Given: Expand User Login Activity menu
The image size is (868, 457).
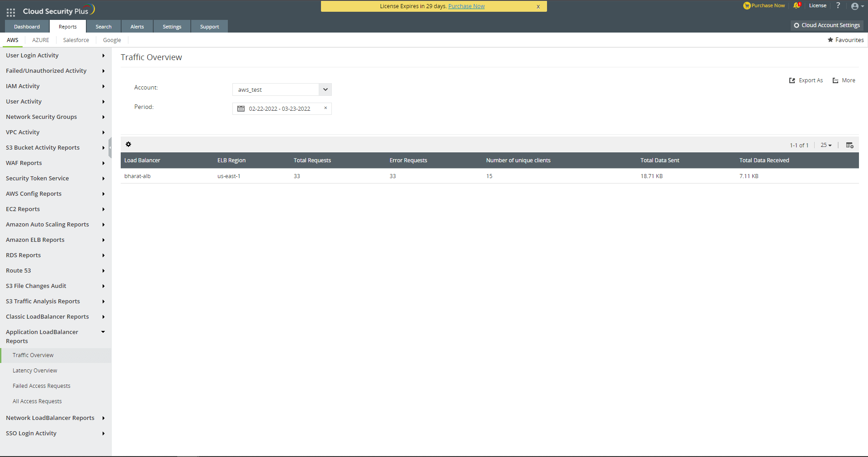Looking at the screenshot, I should pos(56,56).
